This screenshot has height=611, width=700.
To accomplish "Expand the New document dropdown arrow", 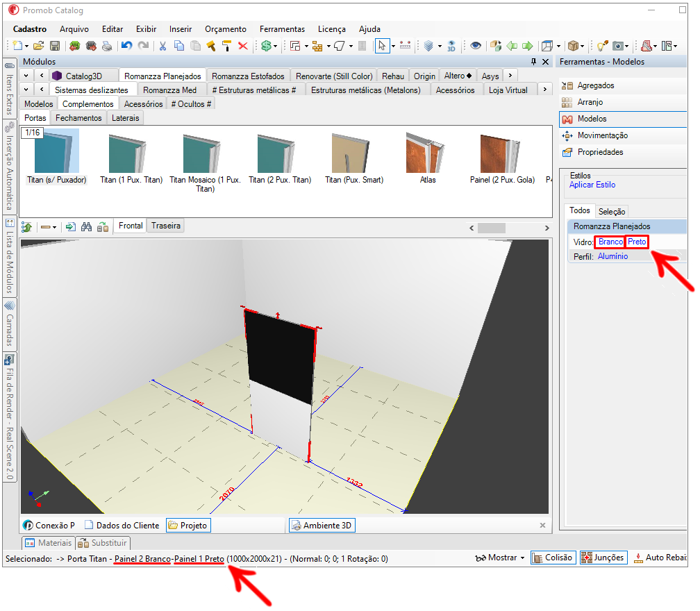I will coord(26,47).
